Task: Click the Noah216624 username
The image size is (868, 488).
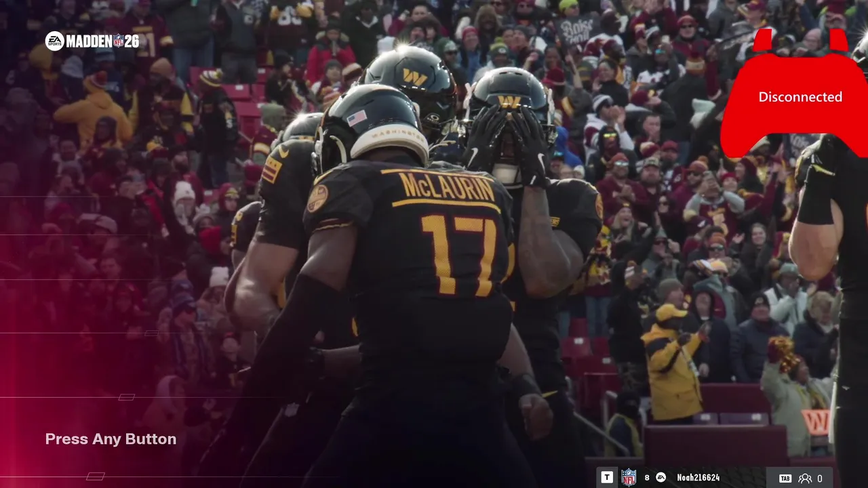Action: [x=698, y=478]
